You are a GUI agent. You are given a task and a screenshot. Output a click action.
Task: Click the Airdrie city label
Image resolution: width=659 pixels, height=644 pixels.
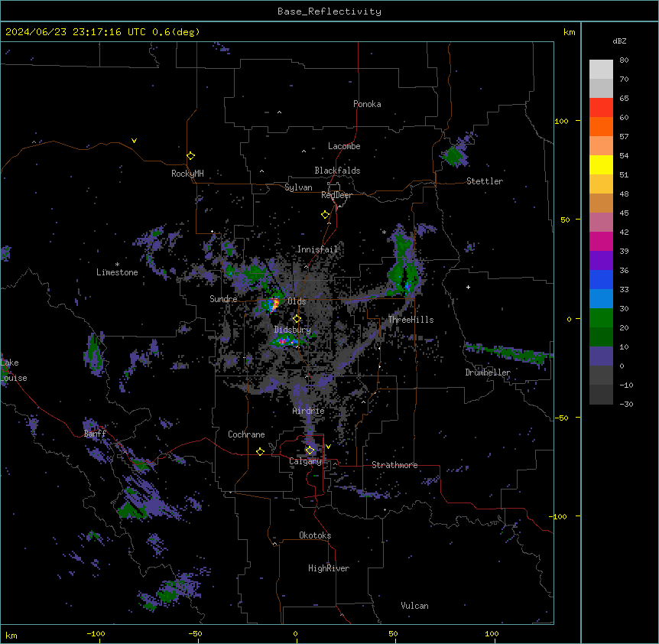[309, 411]
